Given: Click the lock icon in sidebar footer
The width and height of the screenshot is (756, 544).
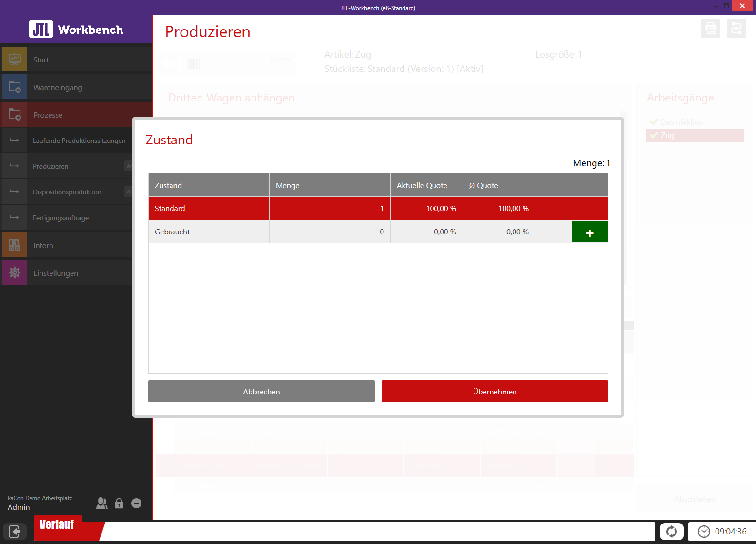Looking at the screenshot, I should (119, 503).
